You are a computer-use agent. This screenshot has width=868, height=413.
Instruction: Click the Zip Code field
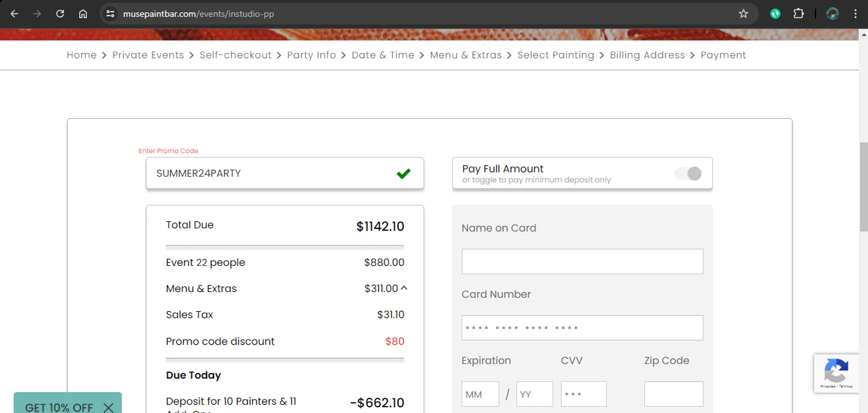(x=674, y=394)
